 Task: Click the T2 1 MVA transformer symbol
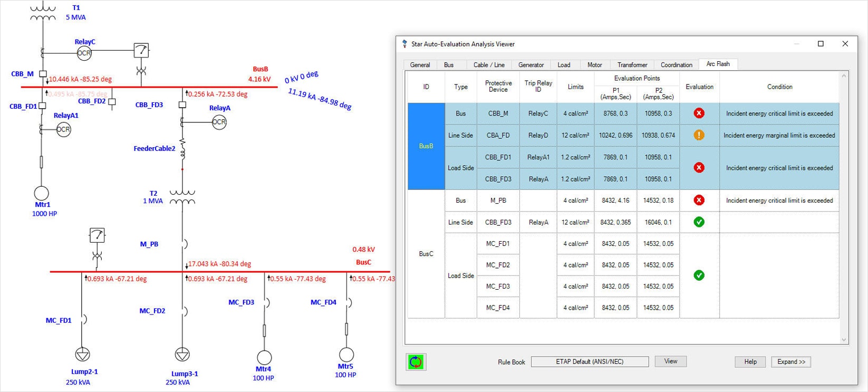click(182, 197)
